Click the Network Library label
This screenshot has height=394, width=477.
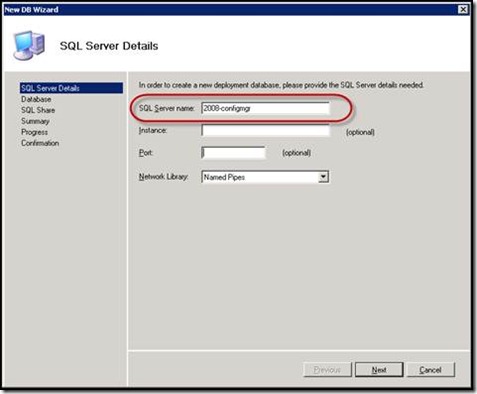pos(164,176)
